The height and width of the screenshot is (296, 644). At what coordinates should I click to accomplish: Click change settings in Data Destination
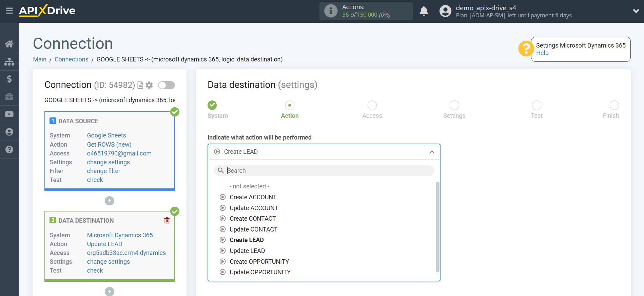click(x=109, y=262)
